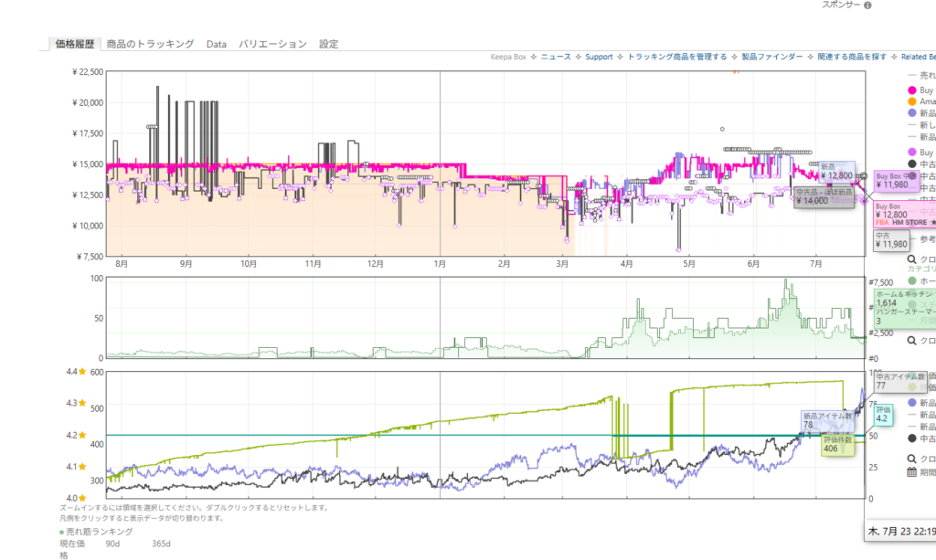Viewport: 936px width, 560px height.
Task: Click the 評価 4.2 tooltip
Action: click(883, 415)
